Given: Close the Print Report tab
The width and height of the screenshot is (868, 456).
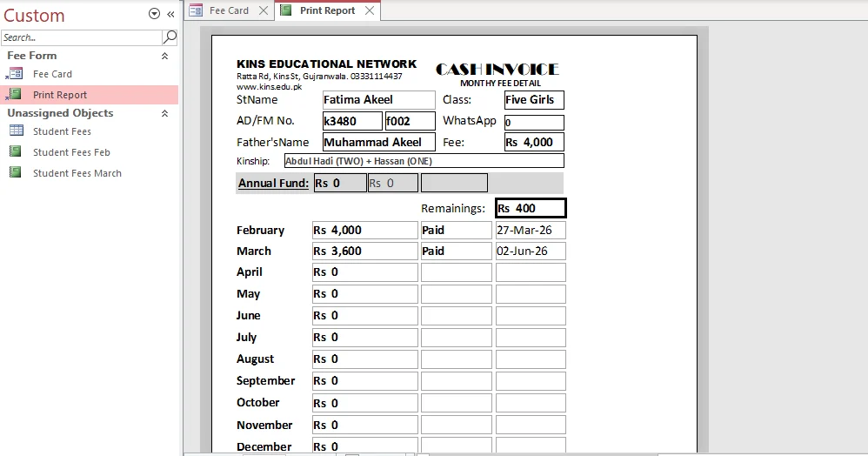Looking at the screenshot, I should coord(370,10).
